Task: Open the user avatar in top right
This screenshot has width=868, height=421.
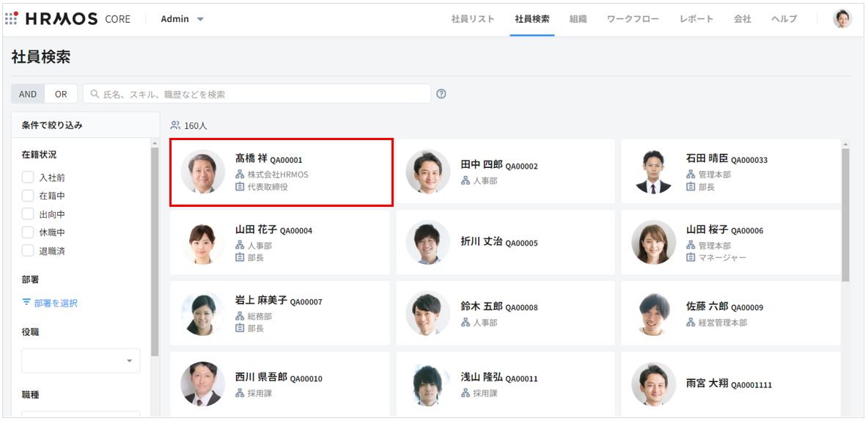Action: [842, 19]
